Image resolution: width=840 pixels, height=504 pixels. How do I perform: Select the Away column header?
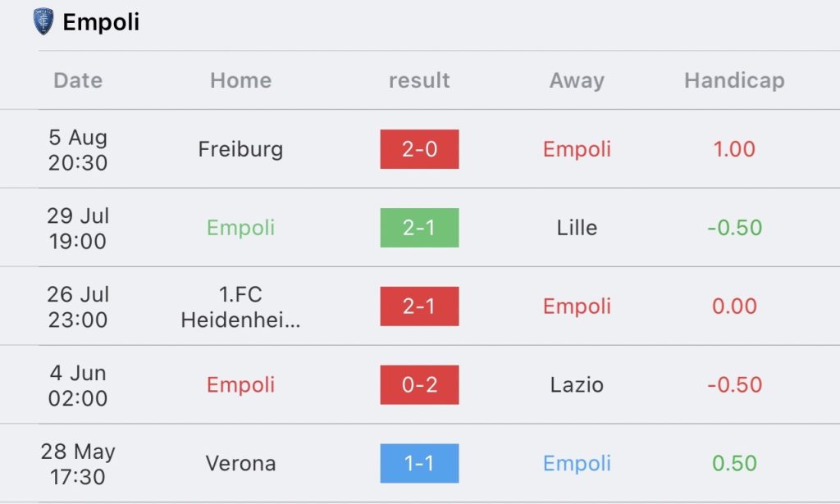577,80
